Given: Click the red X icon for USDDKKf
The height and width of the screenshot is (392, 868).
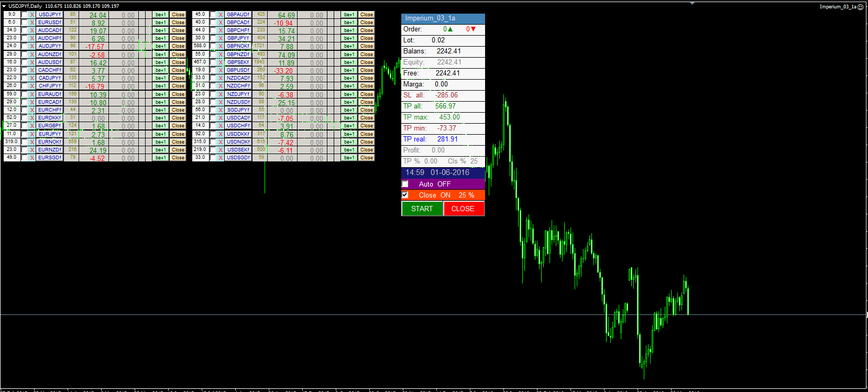Looking at the screenshot, I should click(221, 134).
